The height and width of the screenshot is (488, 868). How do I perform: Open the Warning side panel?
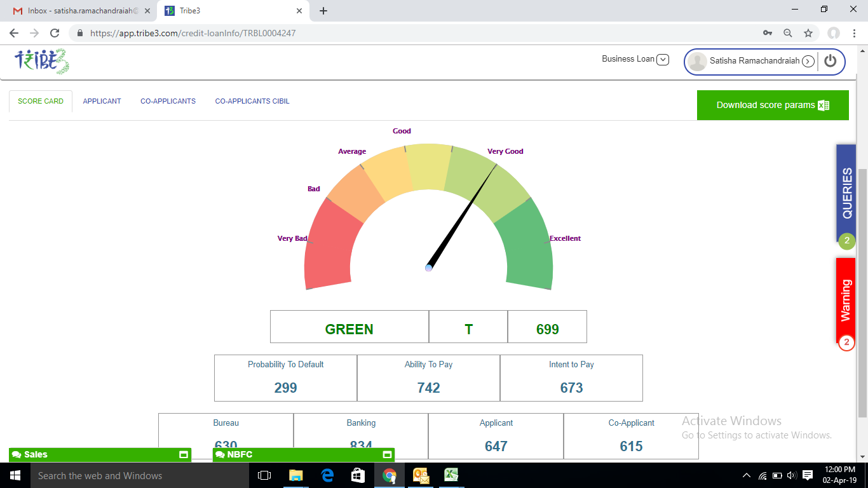[x=846, y=301]
